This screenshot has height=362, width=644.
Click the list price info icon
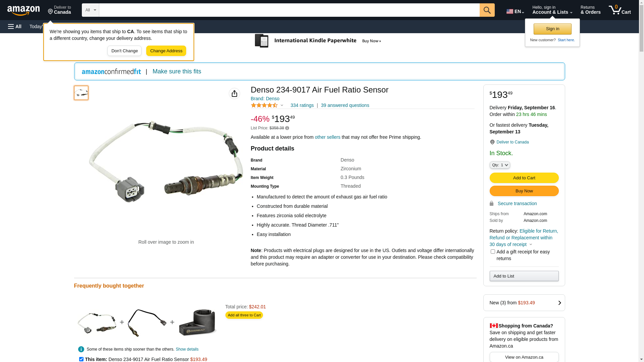click(x=287, y=128)
